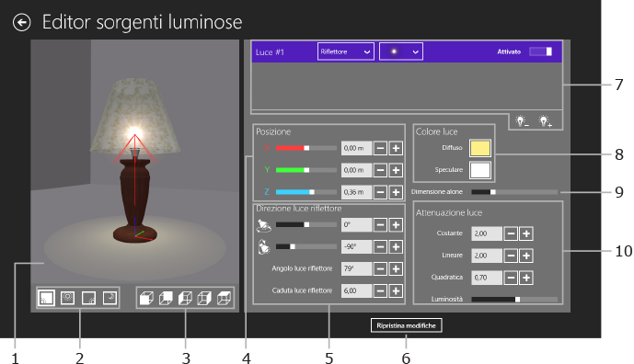This screenshot has width=634, height=364.
Task: Select the Luce #1 row
Action: (407, 51)
